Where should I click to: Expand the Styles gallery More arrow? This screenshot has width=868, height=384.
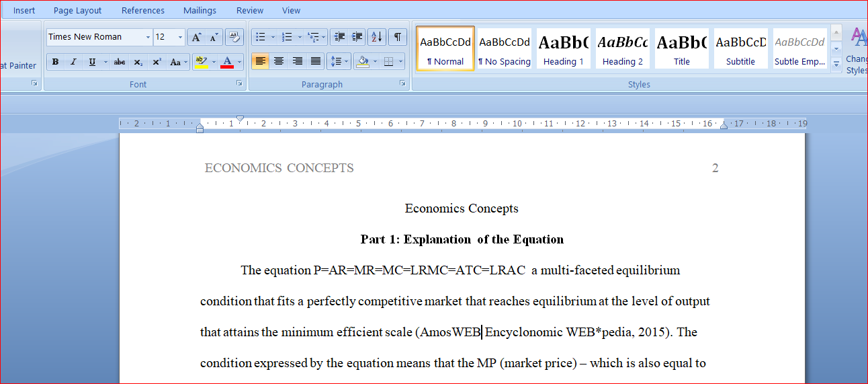tap(836, 65)
